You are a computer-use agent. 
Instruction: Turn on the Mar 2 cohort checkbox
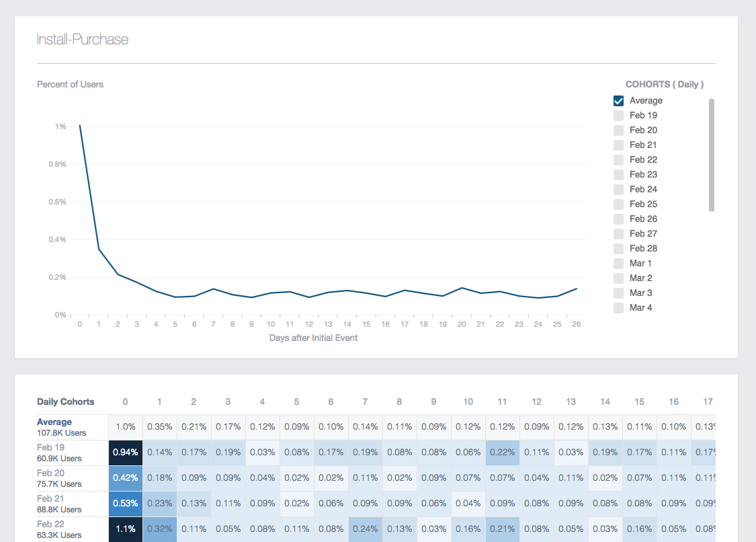coord(619,278)
